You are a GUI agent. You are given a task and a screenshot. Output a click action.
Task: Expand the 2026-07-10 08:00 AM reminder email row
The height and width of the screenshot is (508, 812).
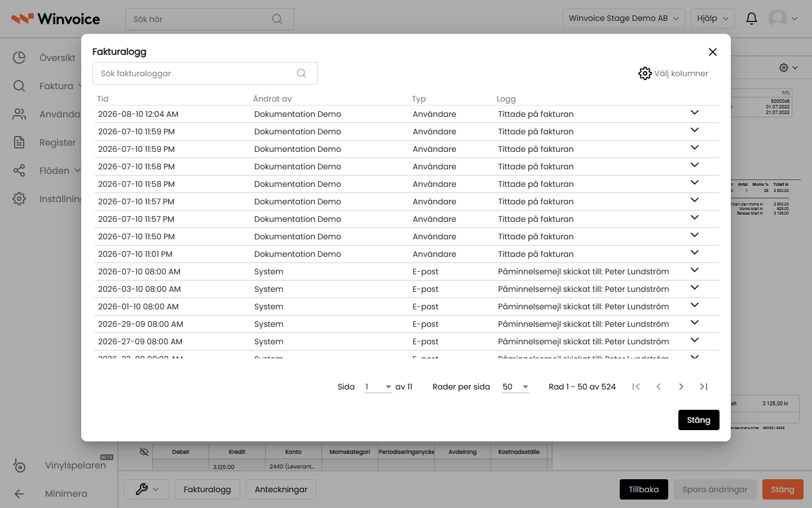tap(695, 270)
